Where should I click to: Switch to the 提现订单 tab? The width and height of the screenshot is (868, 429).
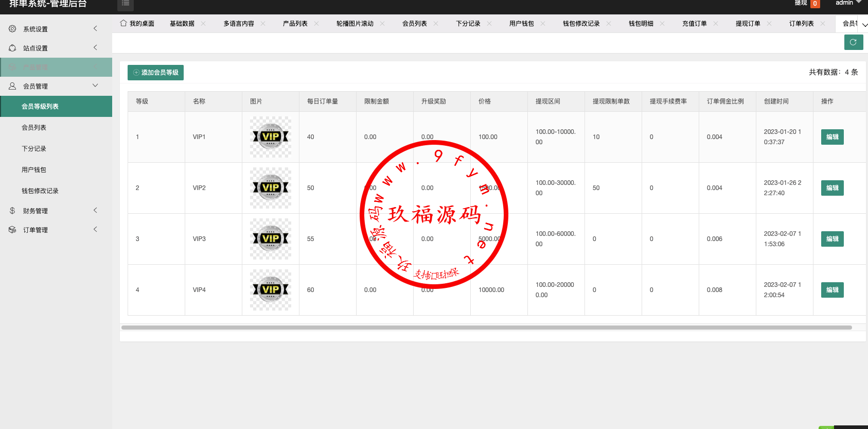point(748,24)
